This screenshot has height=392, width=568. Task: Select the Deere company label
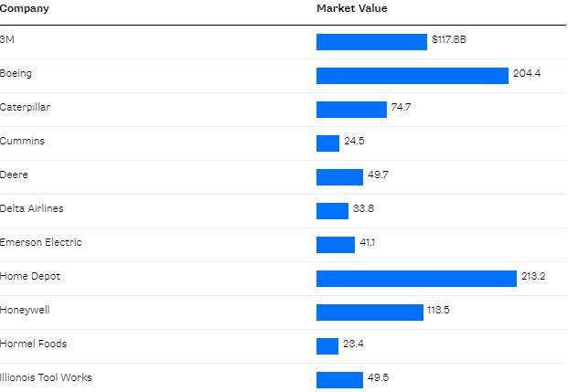pos(14,175)
